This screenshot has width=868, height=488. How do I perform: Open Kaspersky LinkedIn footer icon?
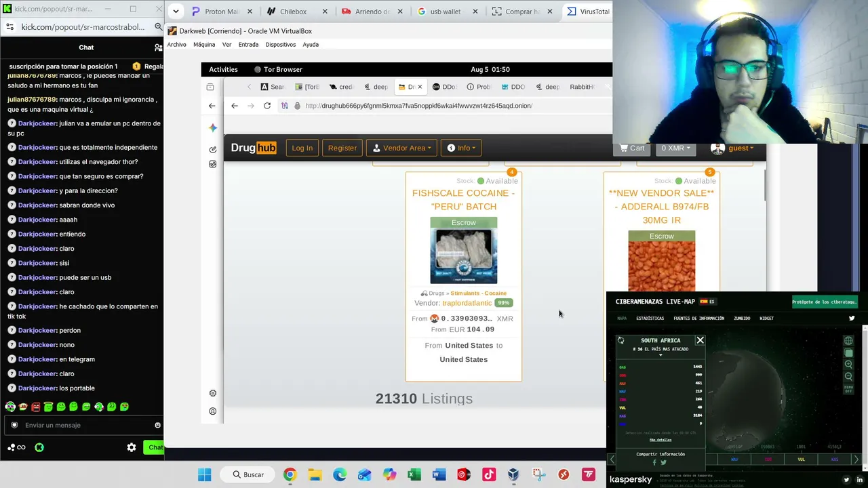tap(859, 480)
